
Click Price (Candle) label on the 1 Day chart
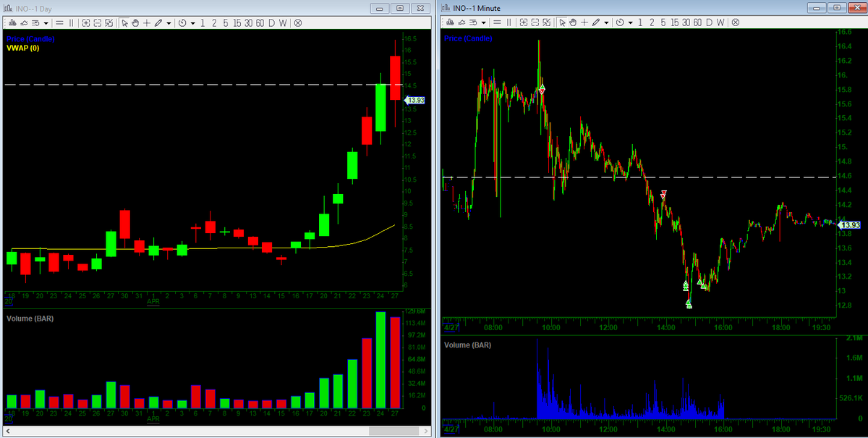30,39
